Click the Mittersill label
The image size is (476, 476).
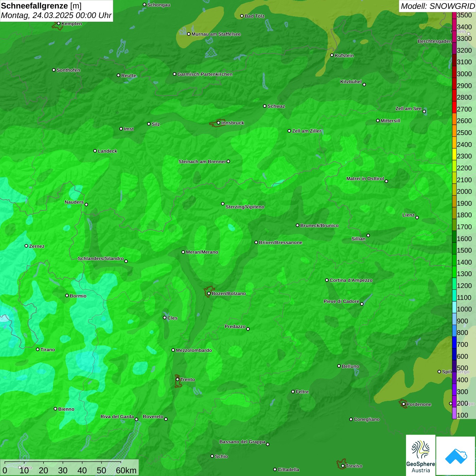point(390,121)
